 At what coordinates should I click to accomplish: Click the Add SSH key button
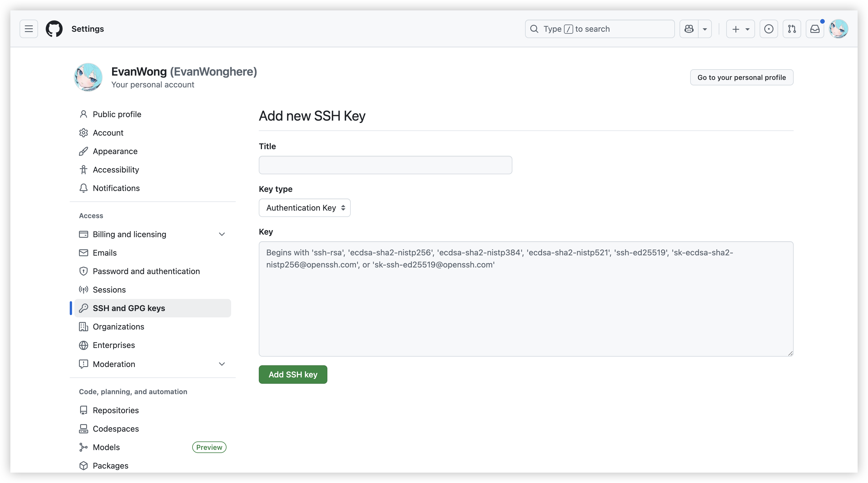pos(293,375)
